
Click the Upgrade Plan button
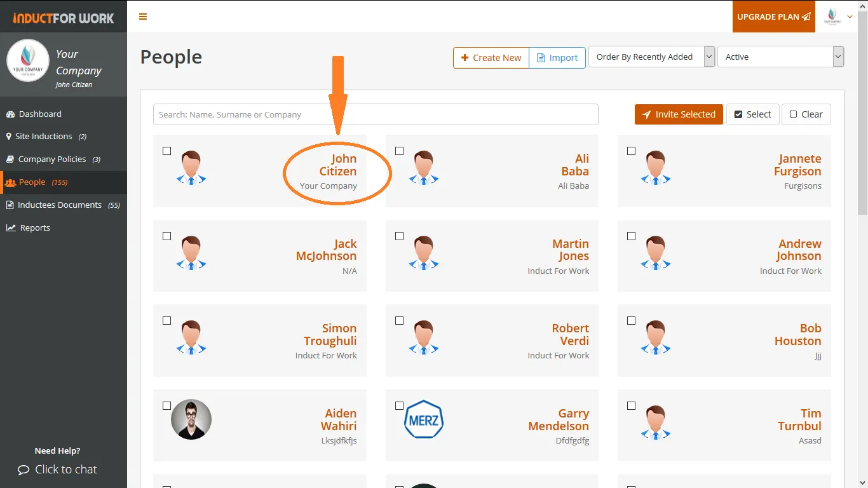click(773, 17)
